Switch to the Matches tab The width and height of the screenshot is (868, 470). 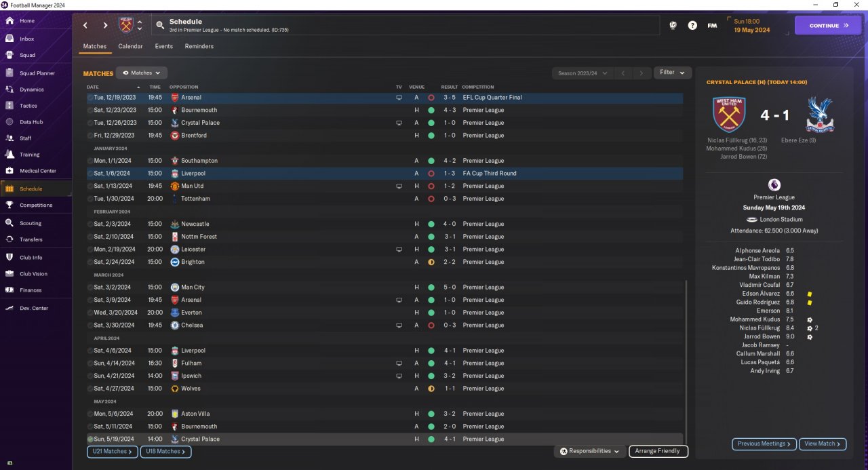[95, 47]
